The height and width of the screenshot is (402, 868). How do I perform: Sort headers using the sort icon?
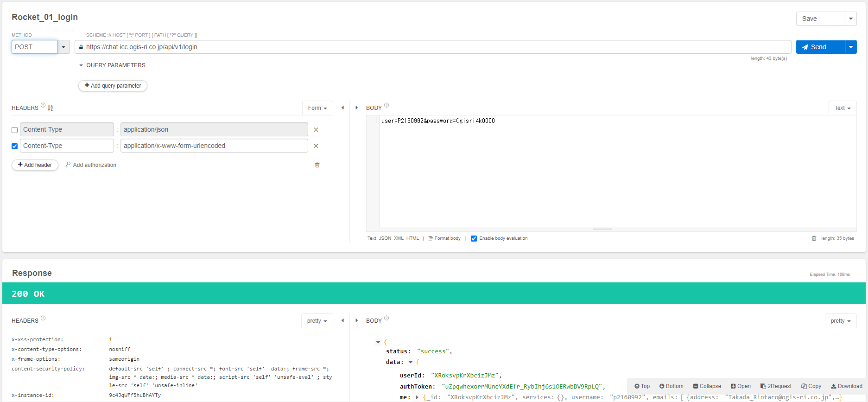[x=51, y=108]
